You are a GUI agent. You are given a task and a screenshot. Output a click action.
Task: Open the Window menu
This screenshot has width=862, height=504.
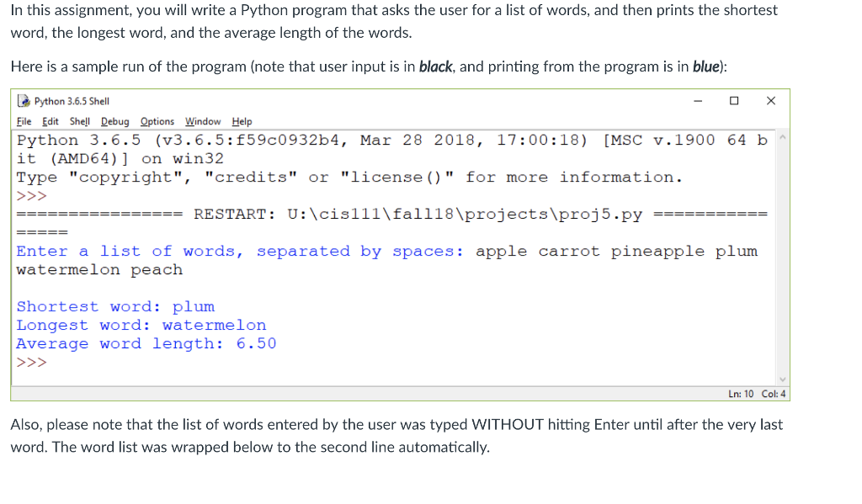202,120
